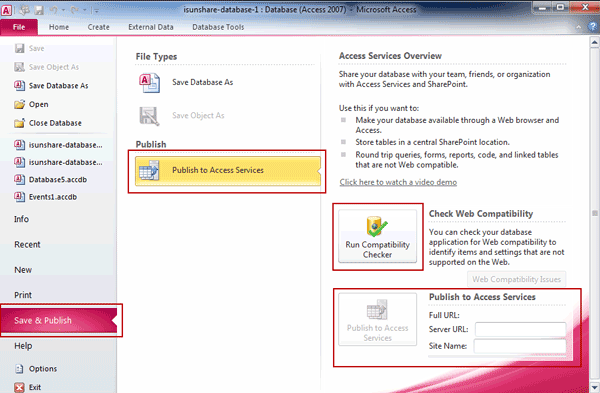Click Save Database As icon under File Types

149,83
